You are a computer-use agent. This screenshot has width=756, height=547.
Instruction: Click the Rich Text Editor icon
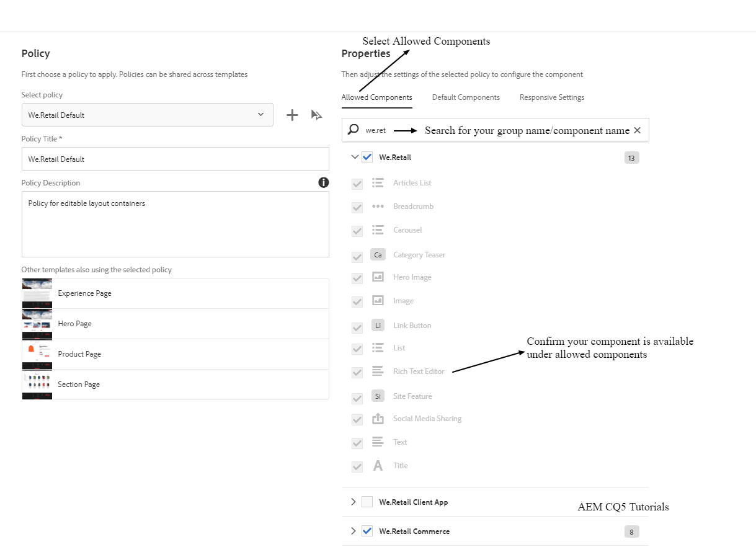point(378,371)
